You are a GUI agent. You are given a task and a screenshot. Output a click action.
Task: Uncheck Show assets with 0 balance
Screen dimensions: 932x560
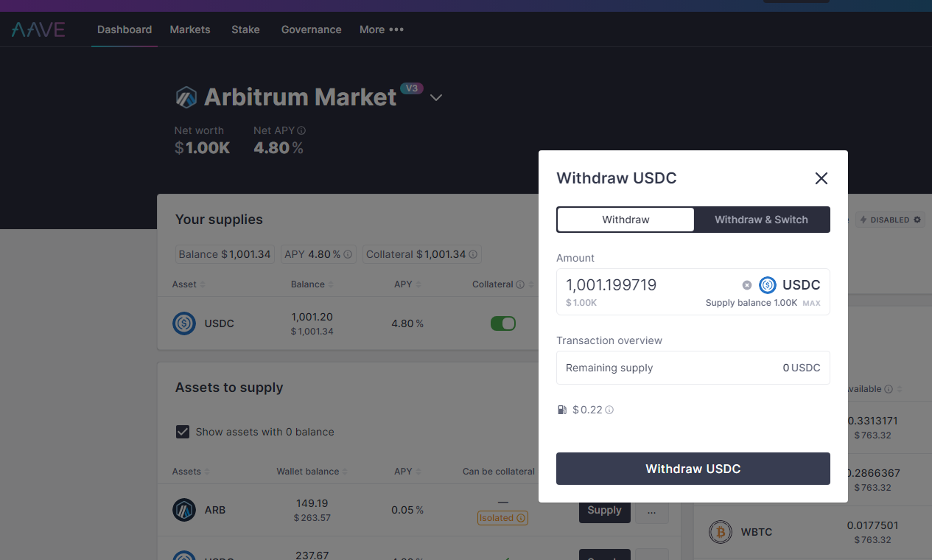(x=183, y=432)
